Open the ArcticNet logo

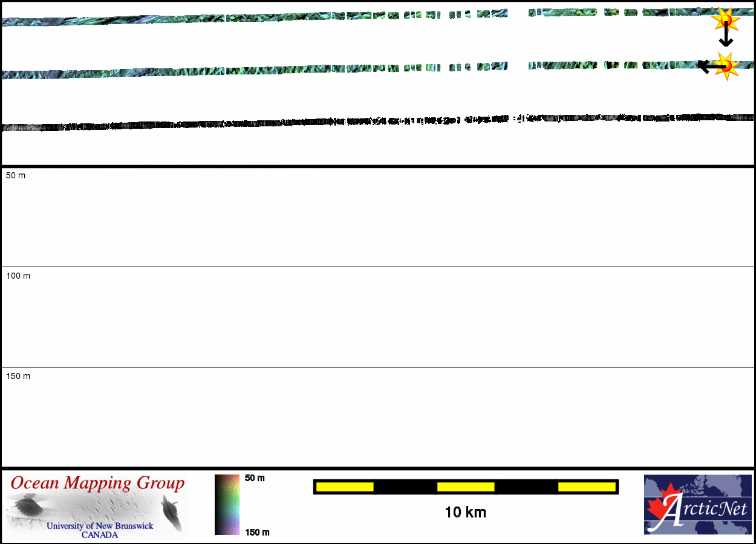697,505
